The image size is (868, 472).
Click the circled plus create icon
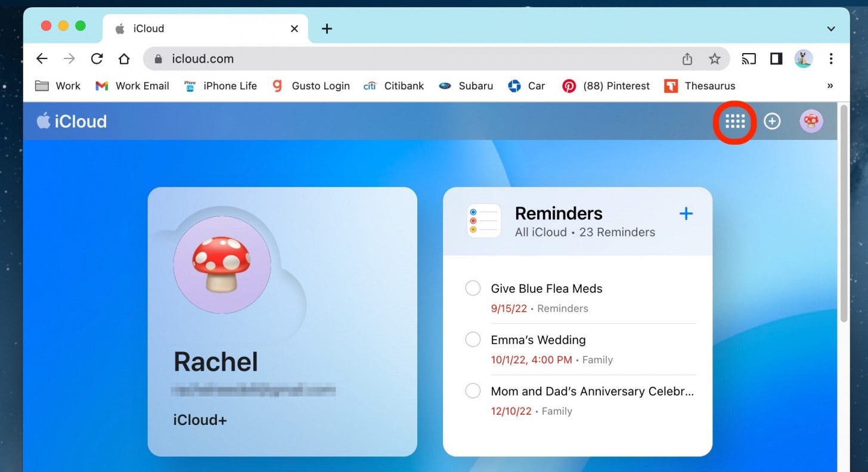[772, 122]
